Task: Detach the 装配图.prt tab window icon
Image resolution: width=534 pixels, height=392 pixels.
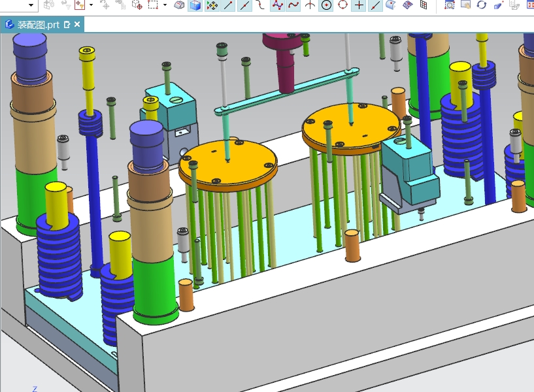Action: (67, 25)
